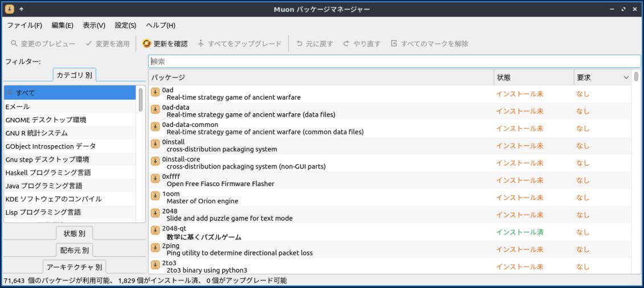Screen dimensions: 644x288
Task: Select すべて category
Action: pyautogui.click(x=70, y=93)
